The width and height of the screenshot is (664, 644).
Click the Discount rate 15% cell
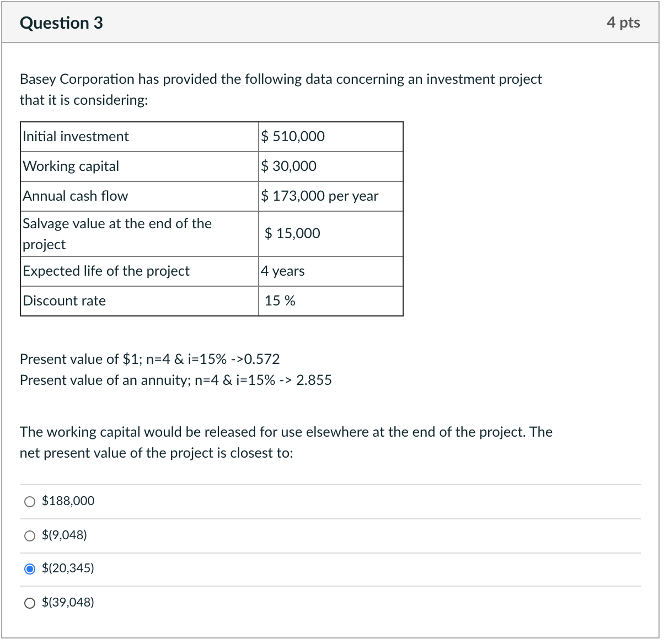pos(280,300)
